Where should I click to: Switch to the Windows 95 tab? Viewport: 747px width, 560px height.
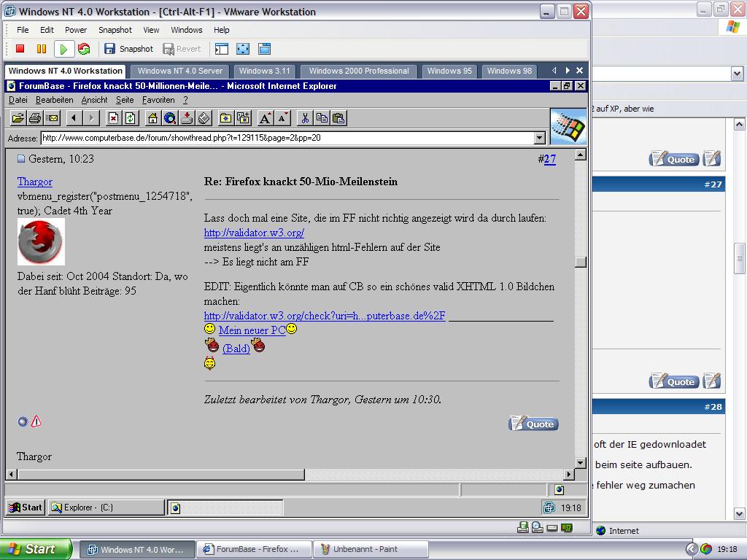pyautogui.click(x=449, y=71)
